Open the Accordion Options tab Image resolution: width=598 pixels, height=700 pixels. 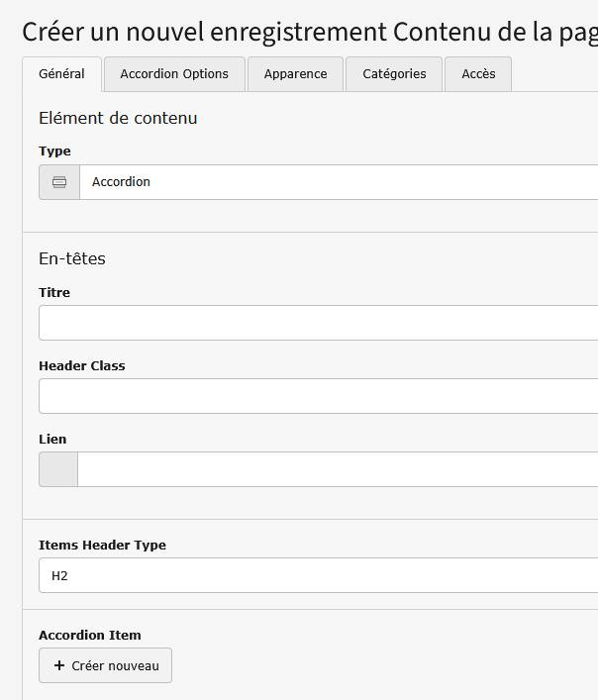coord(174,74)
